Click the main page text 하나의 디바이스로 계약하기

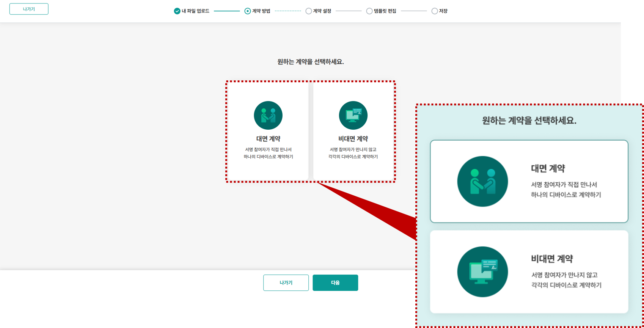click(268, 157)
